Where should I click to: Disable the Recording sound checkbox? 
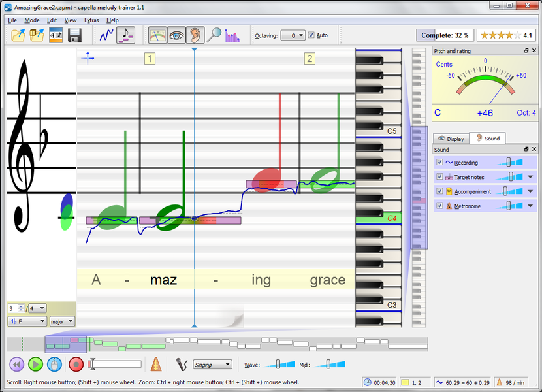pos(439,162)
